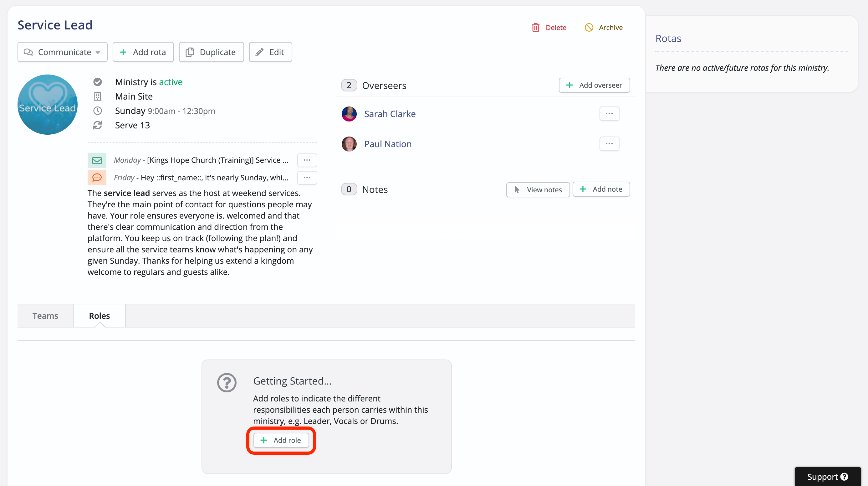Switch to the Teams tab

tap(45, 316)
